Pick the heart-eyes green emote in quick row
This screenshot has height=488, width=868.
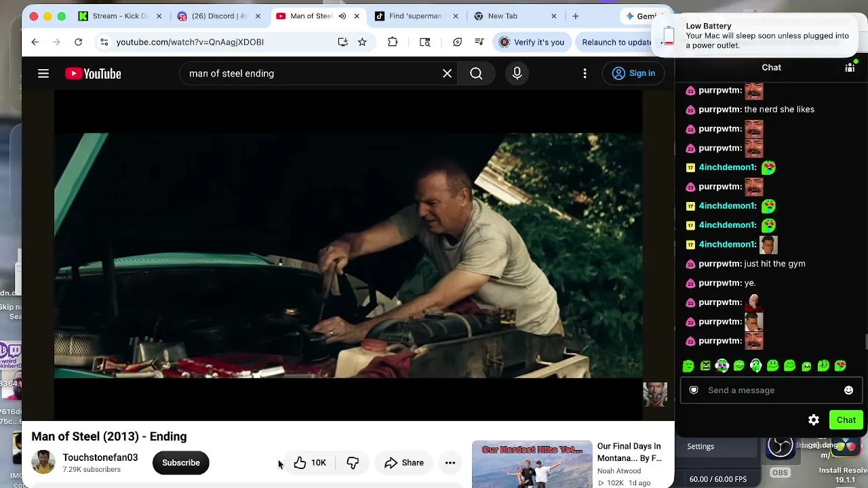841,366
